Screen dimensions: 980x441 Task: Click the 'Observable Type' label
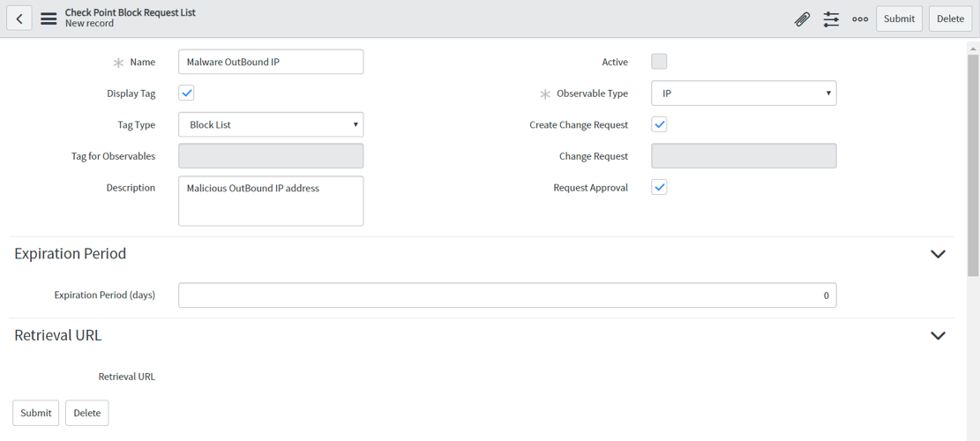point(593,93)
